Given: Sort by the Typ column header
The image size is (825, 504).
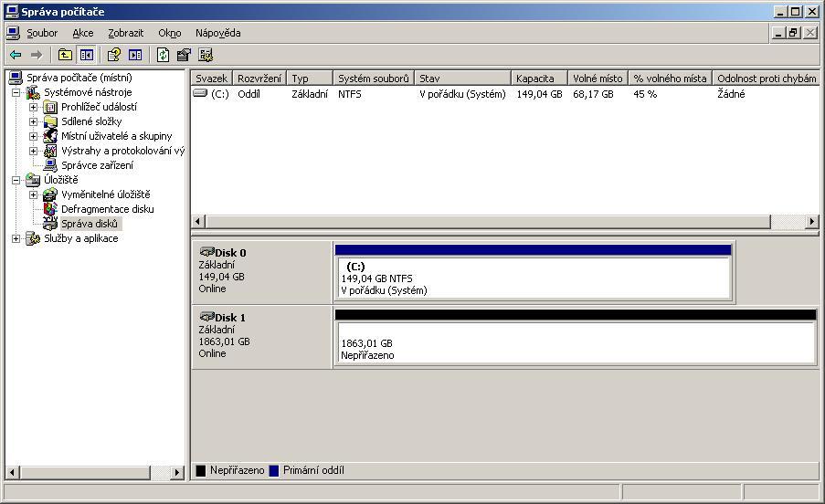Looking at the screenshot, I should tap(310, 79).
